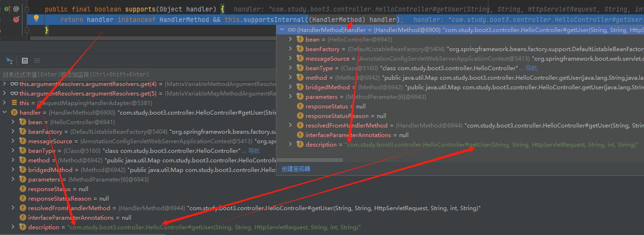Click the glasses icon on popup header row
Image resolution: width=644 pixels, height=235 pixels.
pyautogui.click(x=291, y=30)
